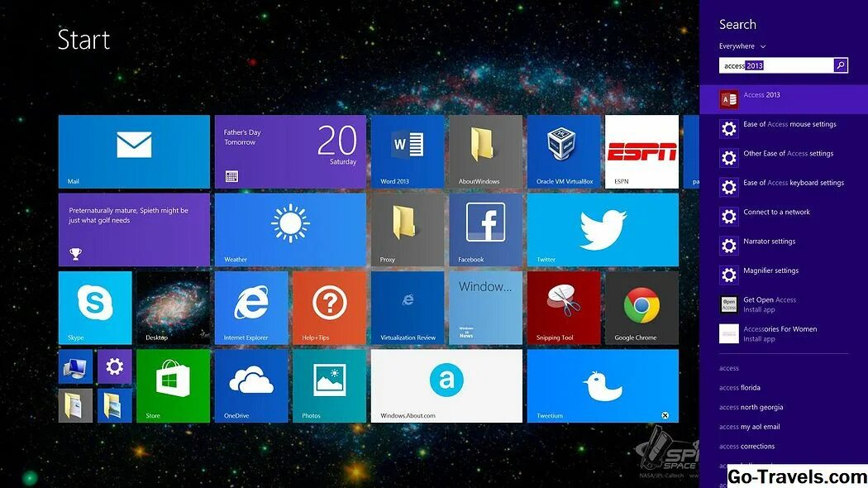Viewport: 868px width, 488px height.
Task: Click the 'access north georgia' suggestion
Action: pos(751,407)
